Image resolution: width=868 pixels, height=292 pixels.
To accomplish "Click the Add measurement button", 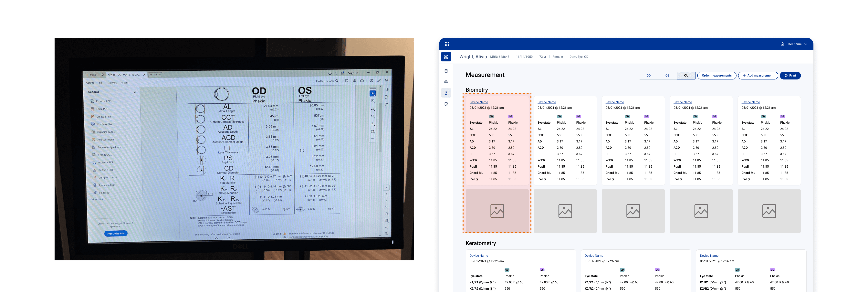I will point(758,75).
